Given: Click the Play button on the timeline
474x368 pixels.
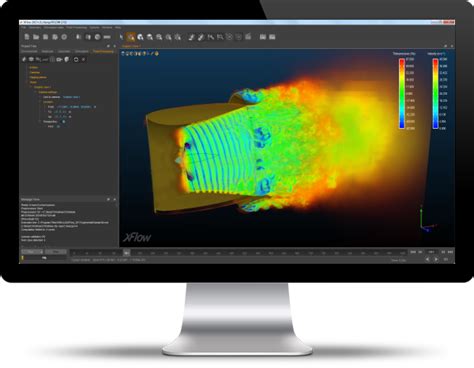Looking at the screenshot, I should [x=32, y=252].
